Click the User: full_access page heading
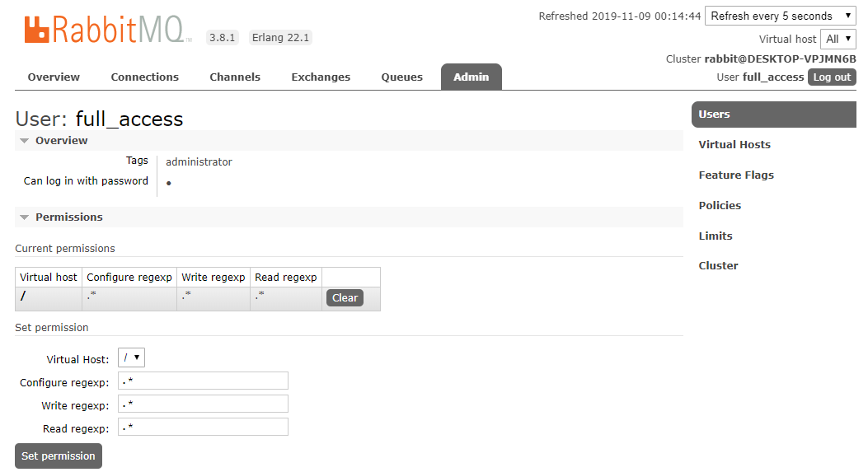The image size is (868, 472). point(99,119)
